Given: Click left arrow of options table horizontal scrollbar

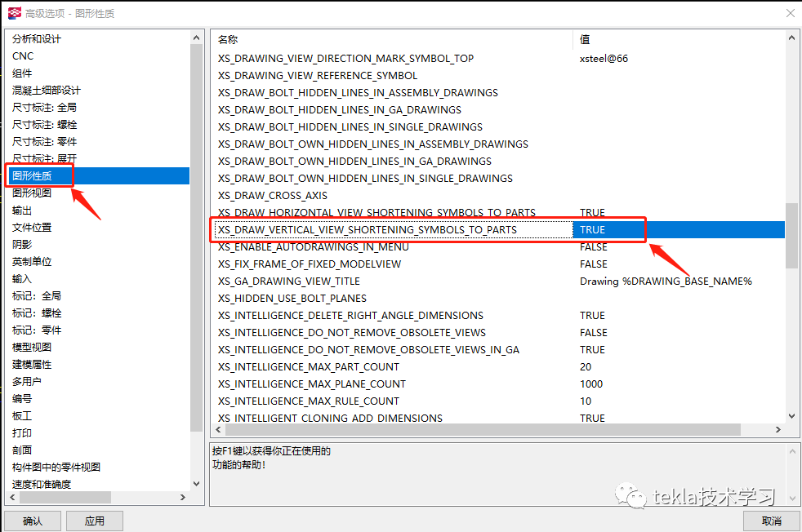Looking at the screenshot, I should point(218,430).
